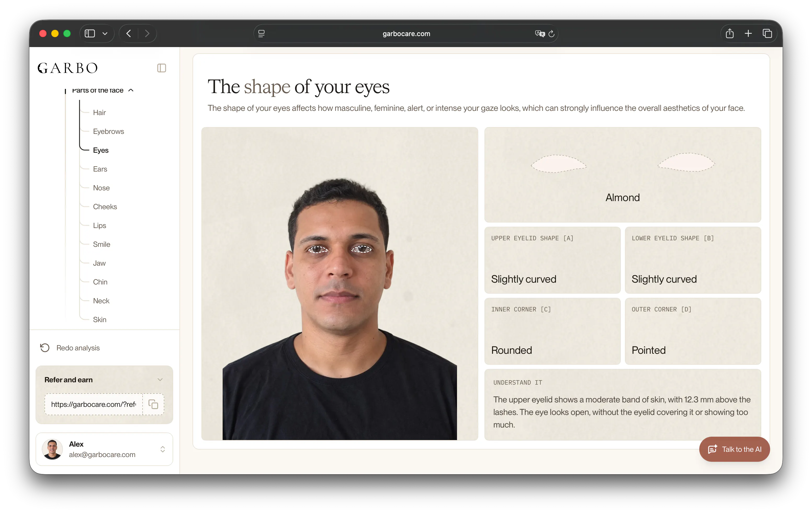Click the Understand It explanation text

click(x=622, y=412)
